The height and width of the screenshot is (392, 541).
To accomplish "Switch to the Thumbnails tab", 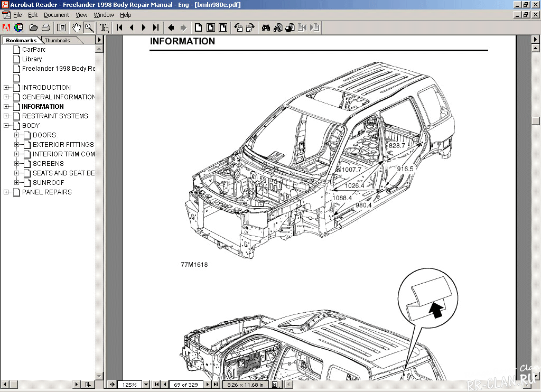I will [x=57, y=40].
